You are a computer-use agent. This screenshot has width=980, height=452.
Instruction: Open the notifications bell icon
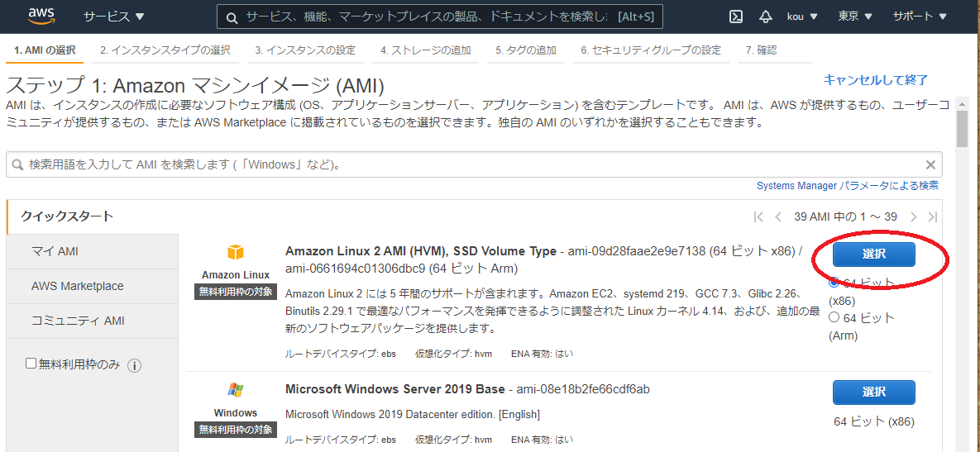point(766,17)
